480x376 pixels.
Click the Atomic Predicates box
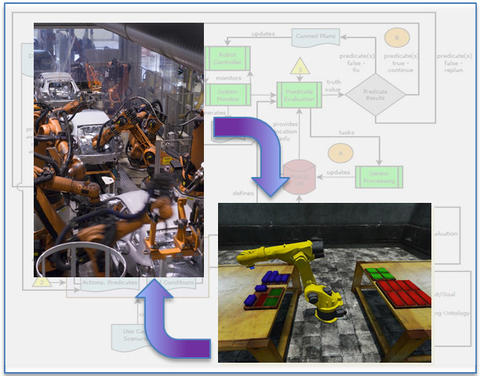coord(110,283)
